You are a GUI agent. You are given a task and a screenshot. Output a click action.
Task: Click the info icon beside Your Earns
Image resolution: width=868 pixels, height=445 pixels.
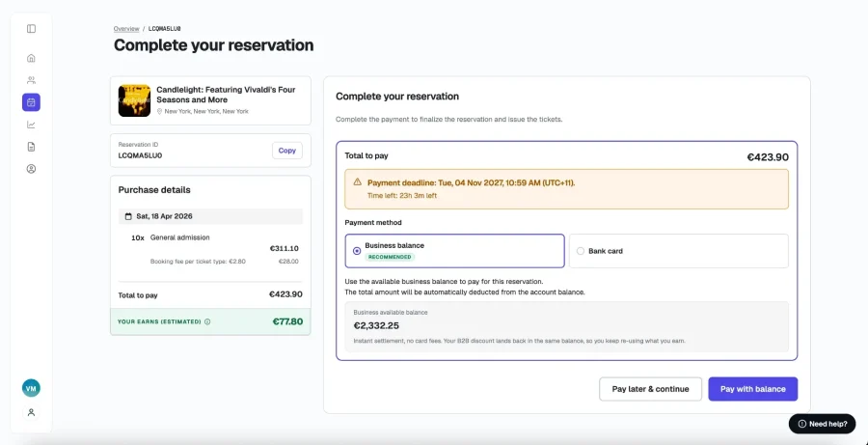[207, 321]
